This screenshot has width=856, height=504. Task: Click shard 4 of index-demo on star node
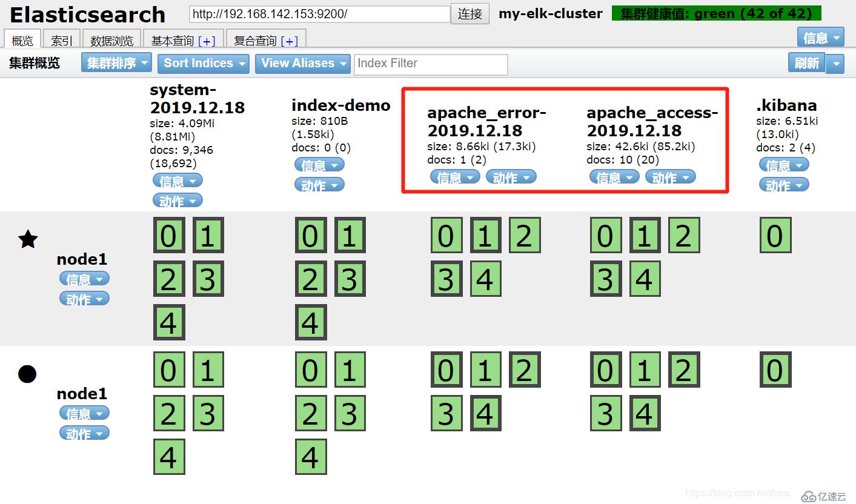pos(311,322)
